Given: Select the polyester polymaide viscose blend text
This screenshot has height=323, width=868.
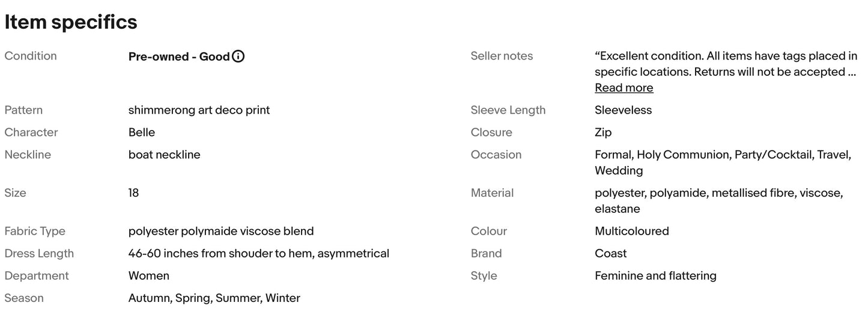Looking at the screenshot, I should 221,231.
